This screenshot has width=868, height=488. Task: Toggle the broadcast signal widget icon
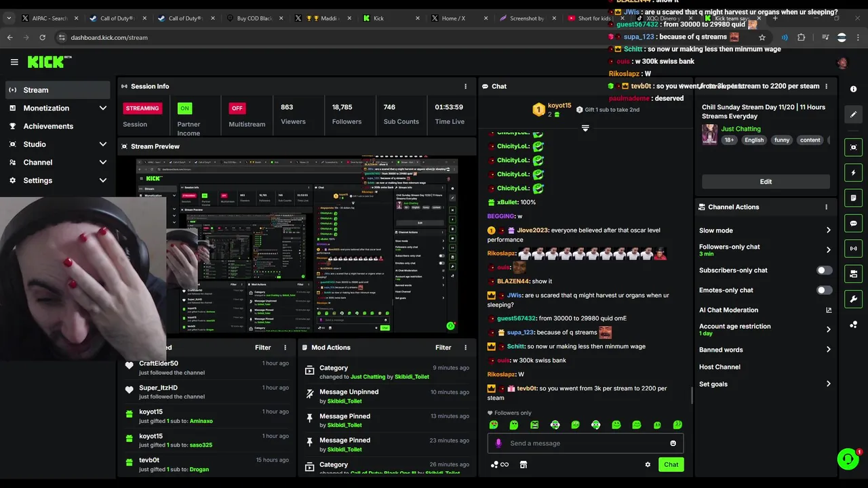pos(853,249)
